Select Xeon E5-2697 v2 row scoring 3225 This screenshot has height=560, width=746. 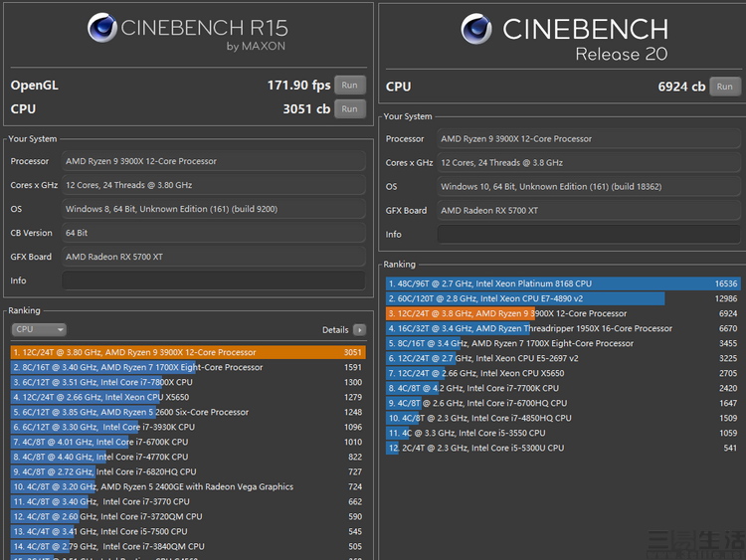pos(563,358)
